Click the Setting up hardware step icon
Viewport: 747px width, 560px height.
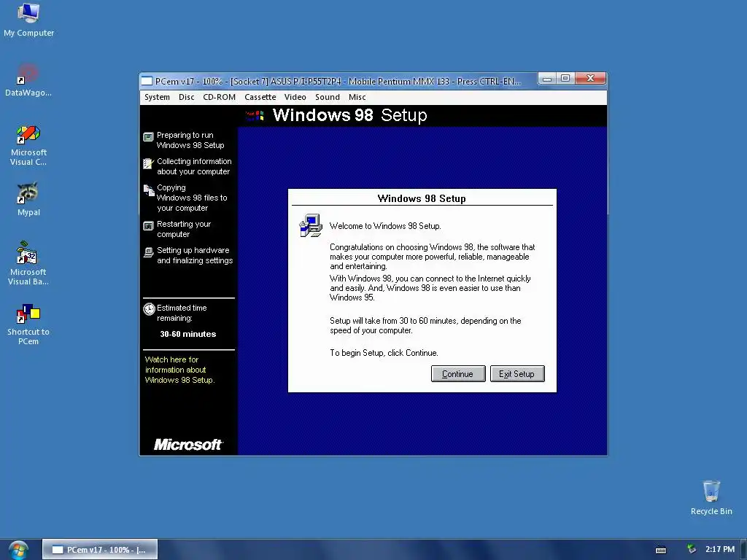[149, 252]
